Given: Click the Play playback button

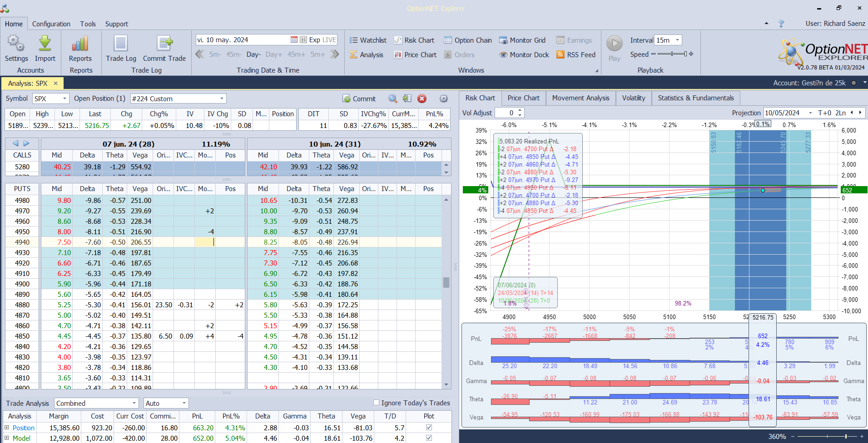Looking at the screenshot, I should [x=615, y=48].
